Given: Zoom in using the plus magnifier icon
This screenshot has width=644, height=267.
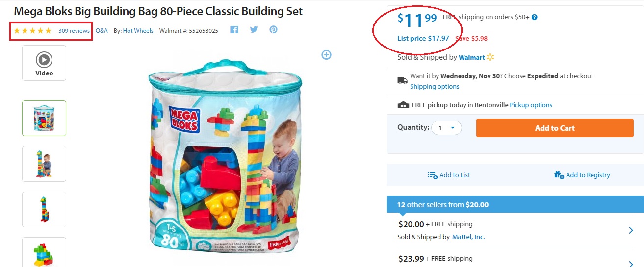Looking at the screenshot, I should [326, 55].
